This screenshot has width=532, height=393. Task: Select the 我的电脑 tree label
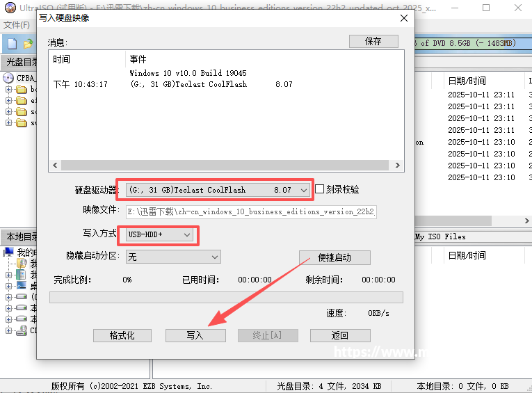[27, 252]
